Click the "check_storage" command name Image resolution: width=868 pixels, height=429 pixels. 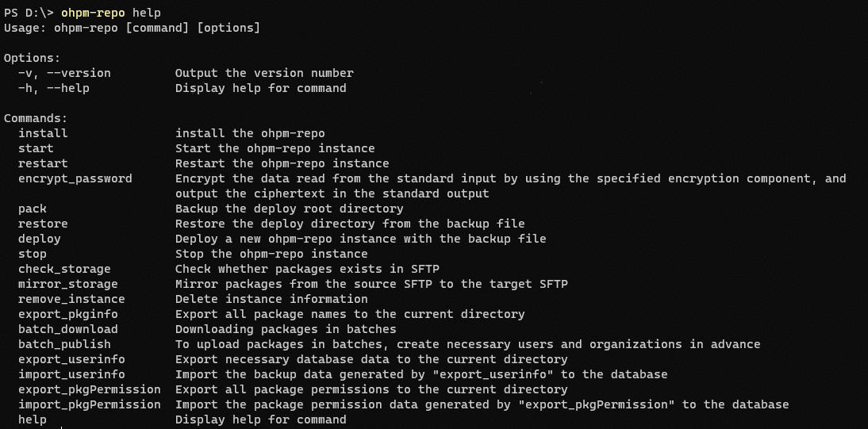64,269
